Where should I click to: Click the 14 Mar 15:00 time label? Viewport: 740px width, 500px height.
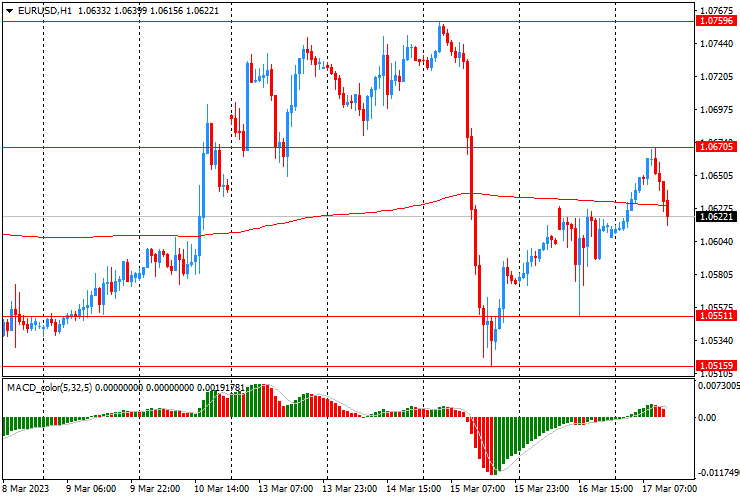click(x=413, y=488)
